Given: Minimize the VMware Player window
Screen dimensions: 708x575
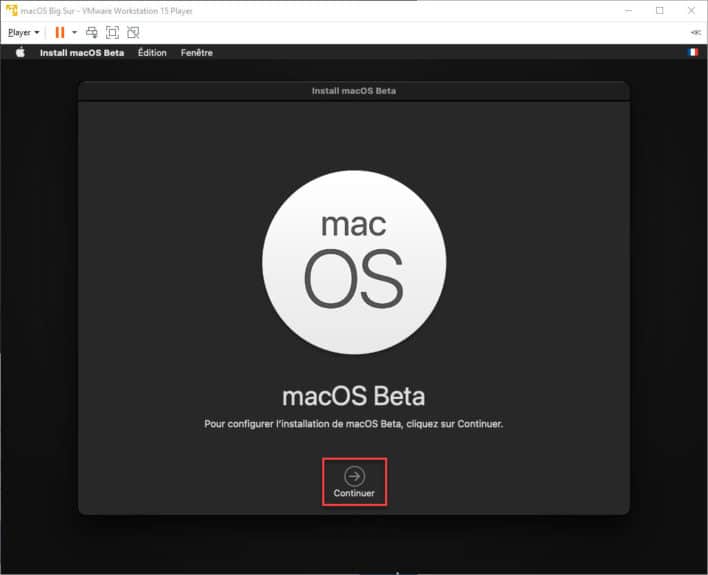Looking at the screenshot, I should pyautogui.click(x=628, y=10).
